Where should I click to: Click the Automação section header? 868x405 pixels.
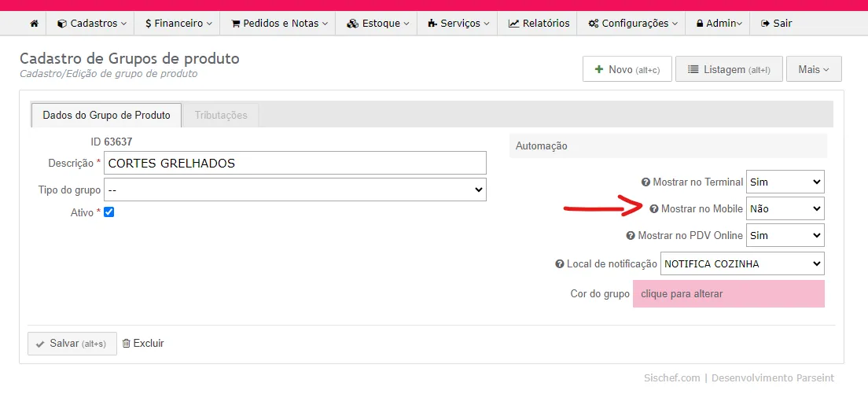click(x=668, y=146)
